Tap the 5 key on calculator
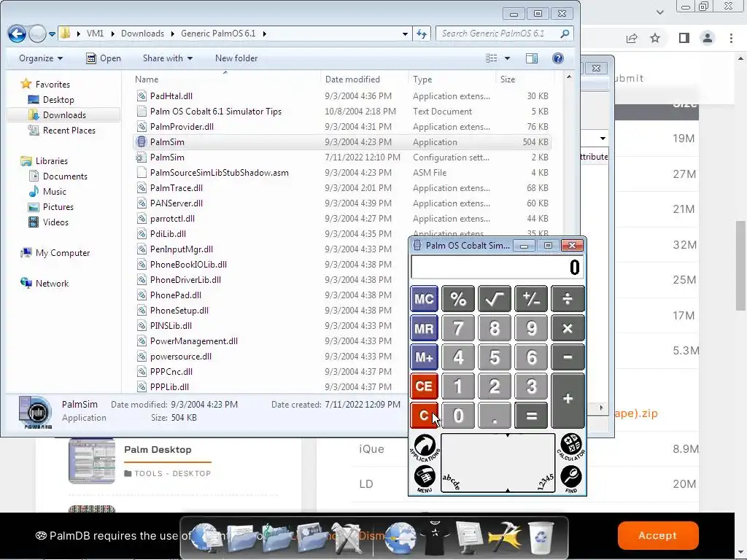The width and height of the screenshot is (747, 560). coord(495,357)
